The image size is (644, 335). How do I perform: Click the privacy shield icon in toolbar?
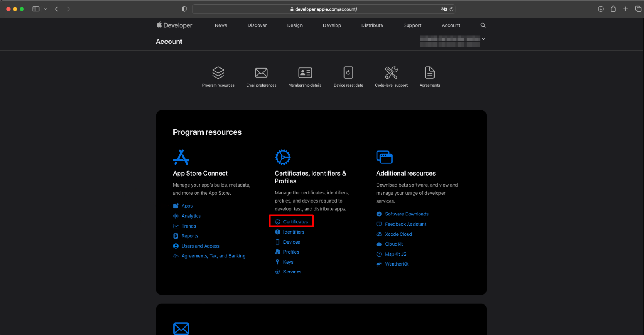[x=184, y=9]
